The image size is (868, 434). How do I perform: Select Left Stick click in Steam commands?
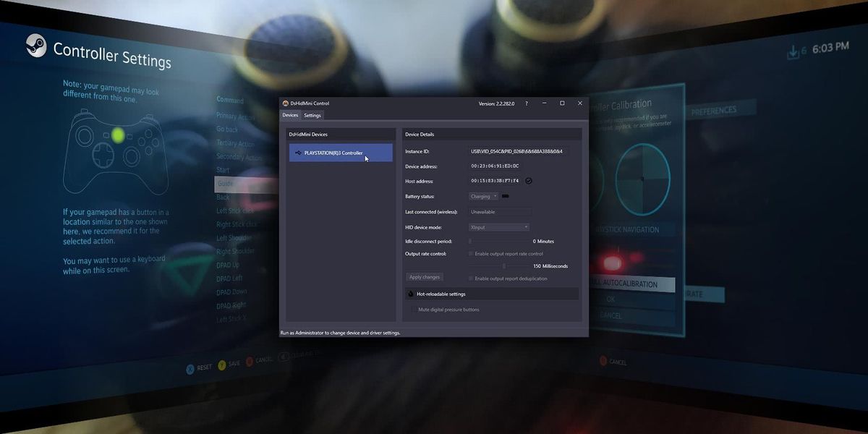236,211
